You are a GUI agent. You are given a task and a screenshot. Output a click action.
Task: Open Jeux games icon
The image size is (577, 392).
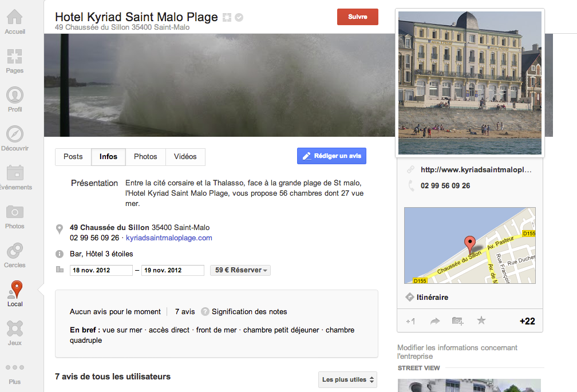coord(15,328)
